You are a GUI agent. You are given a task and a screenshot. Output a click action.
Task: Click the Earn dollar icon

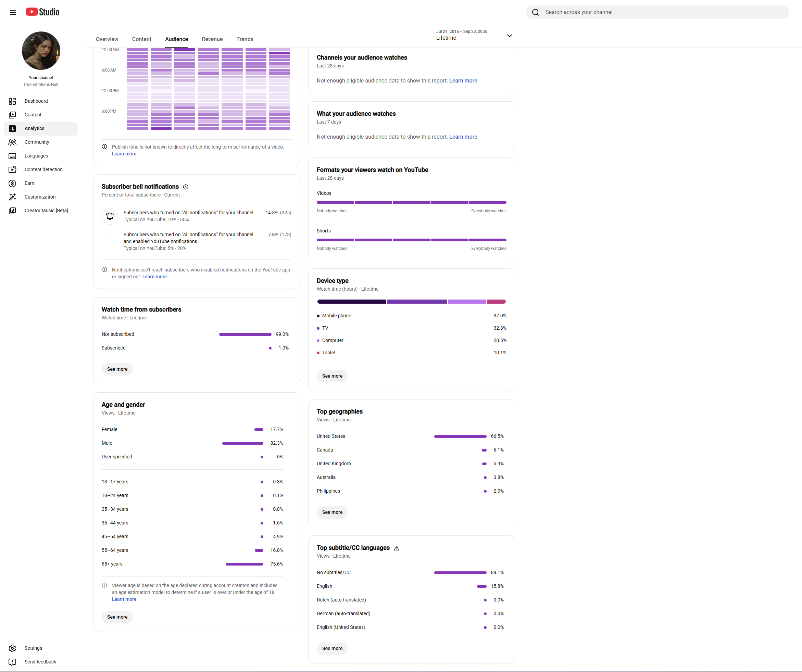(x=12, y=183)
